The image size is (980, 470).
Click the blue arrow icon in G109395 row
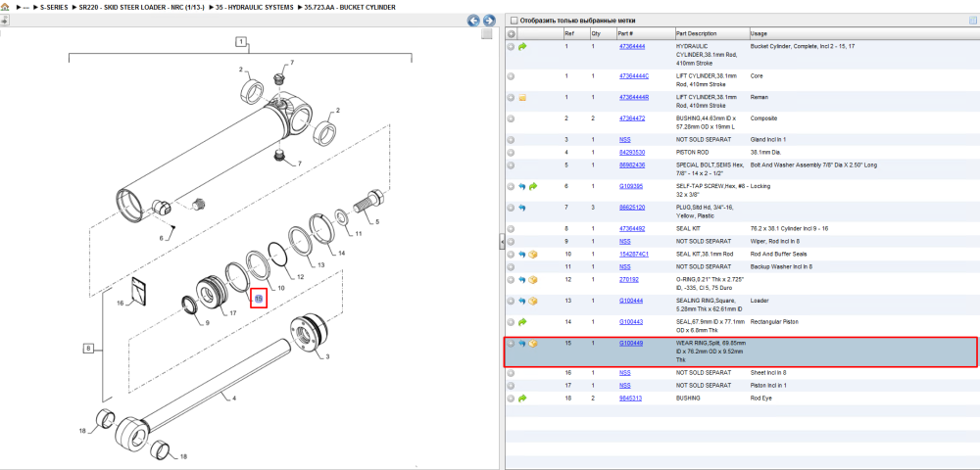tap(522, 186)
